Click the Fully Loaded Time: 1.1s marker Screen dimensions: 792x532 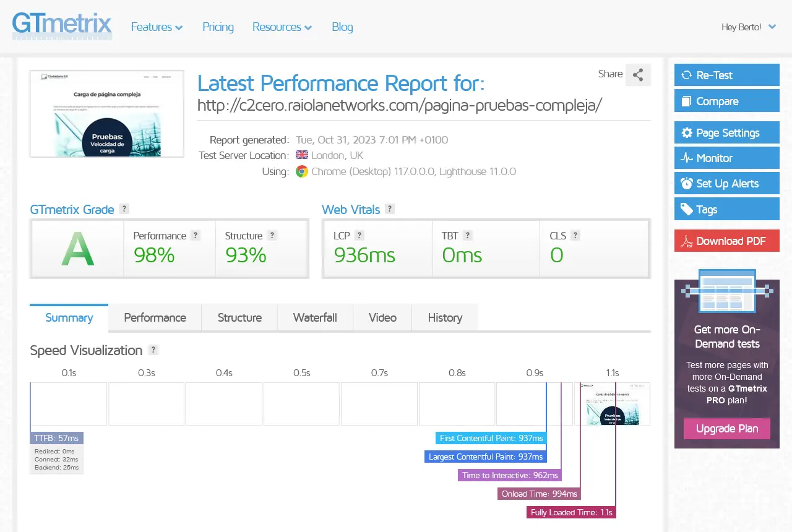(x=571, y=512)
